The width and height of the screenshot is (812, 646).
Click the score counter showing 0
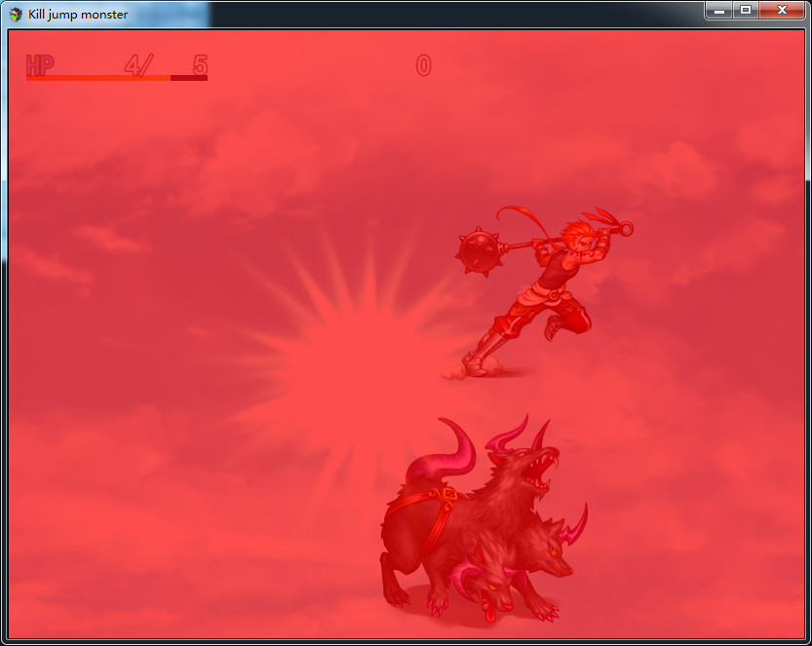(x=423, y=65)
